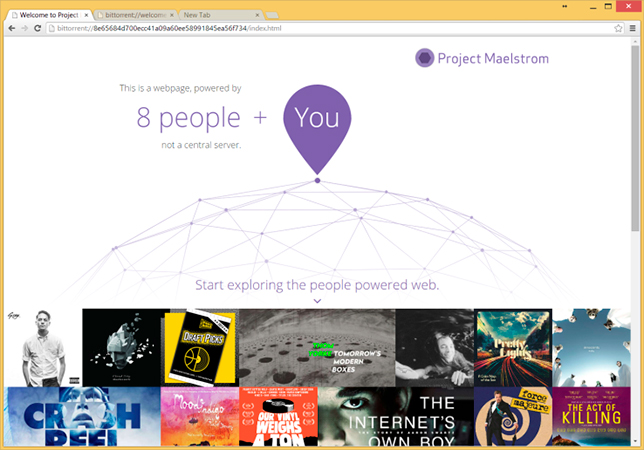This screenshot has width=644, height=450.
Task: Open the 'Pretty Lights' thumbnail
Action: (513, 348)
